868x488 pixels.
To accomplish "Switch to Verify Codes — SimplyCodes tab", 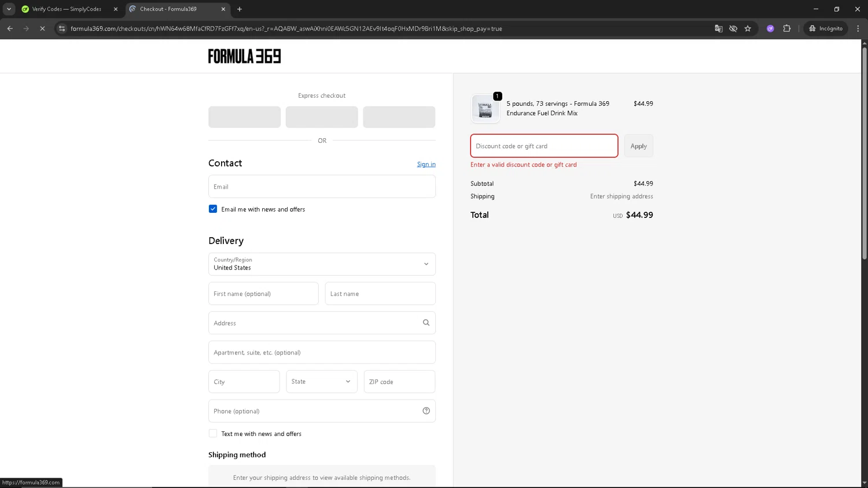I will click(x=67, y=9).
